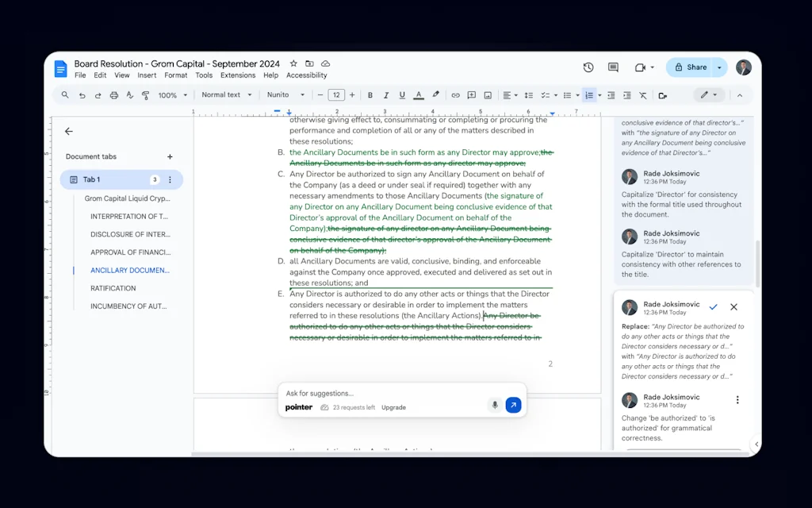Toggle italic formatting

pos(386,94)
